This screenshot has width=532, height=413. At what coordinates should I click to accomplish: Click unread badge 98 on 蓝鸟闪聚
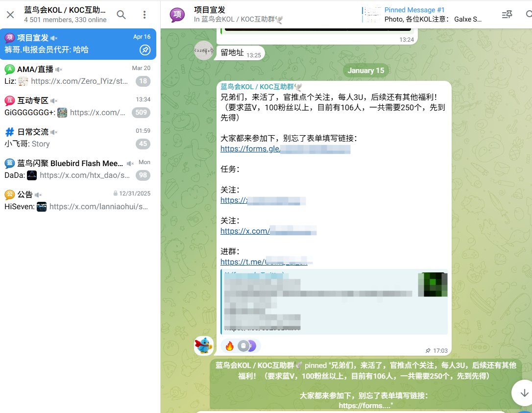(x=143, y=175)
